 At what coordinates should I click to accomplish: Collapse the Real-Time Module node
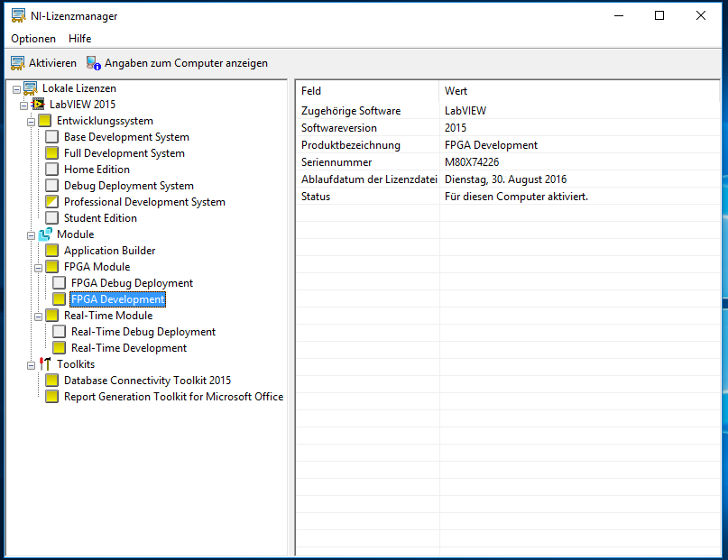[38, 316]
